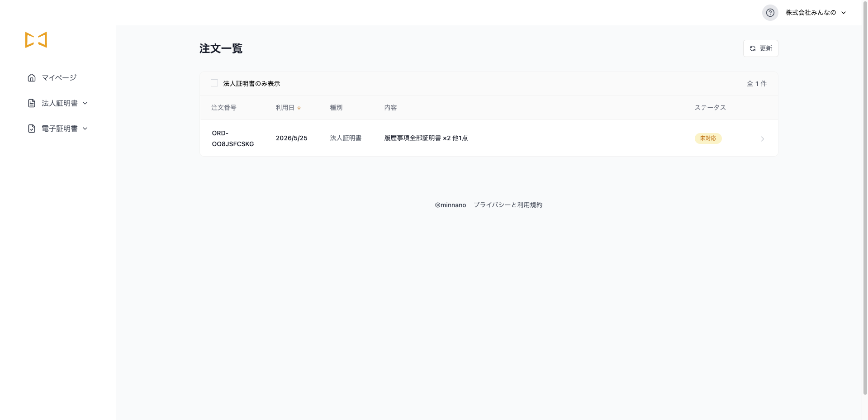Click the 全 1 件 count text
Screen dimensions: 868x420
tap(757, 84)
